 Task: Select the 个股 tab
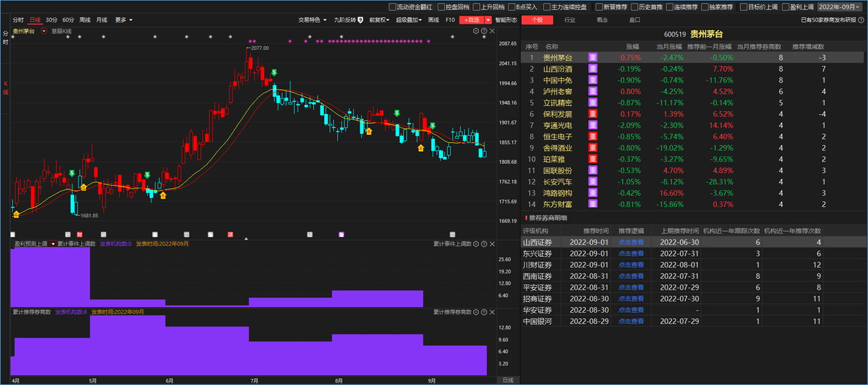coord(537,20)
